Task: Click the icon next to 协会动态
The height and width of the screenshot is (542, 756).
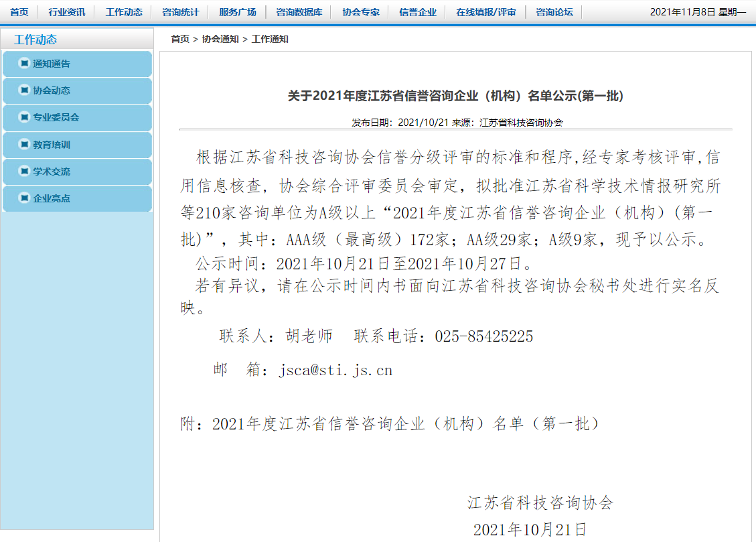Action: (x=24, y=90)
